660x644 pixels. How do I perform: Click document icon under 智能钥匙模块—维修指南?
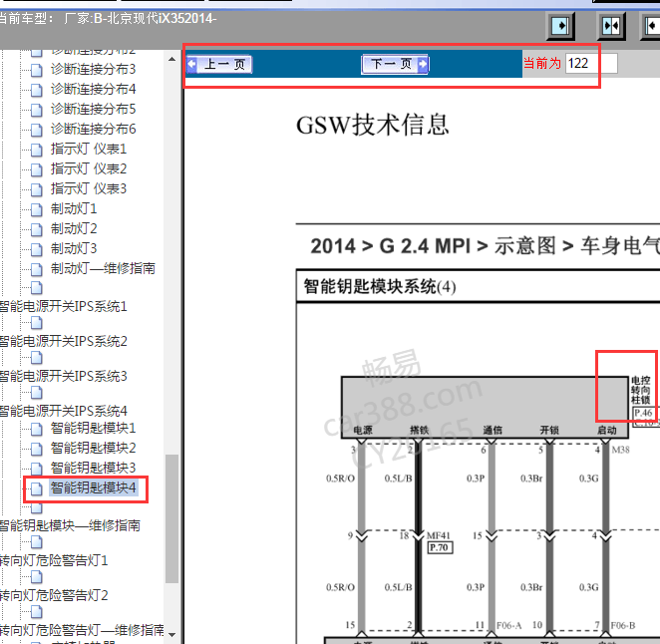click(37, 542)
